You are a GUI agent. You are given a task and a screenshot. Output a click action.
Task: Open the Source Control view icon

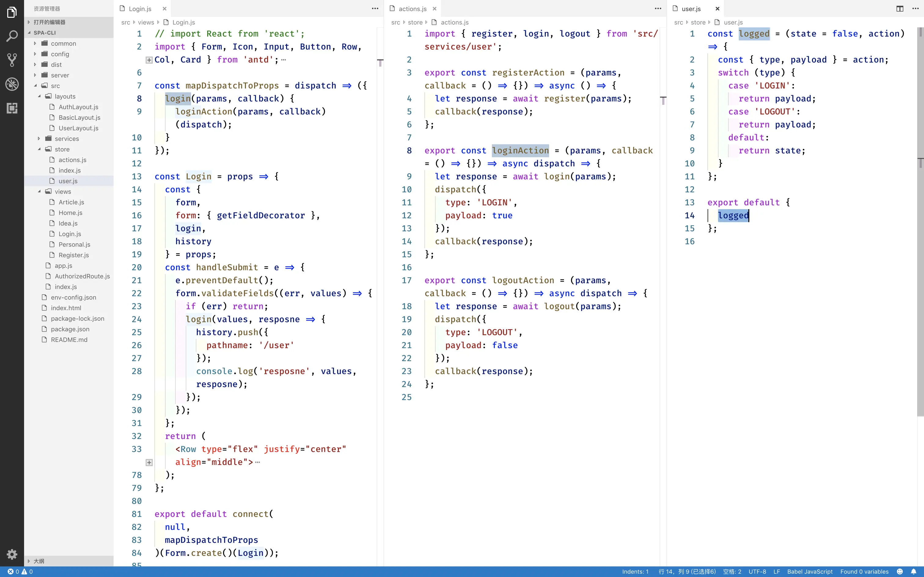[12, 60]
